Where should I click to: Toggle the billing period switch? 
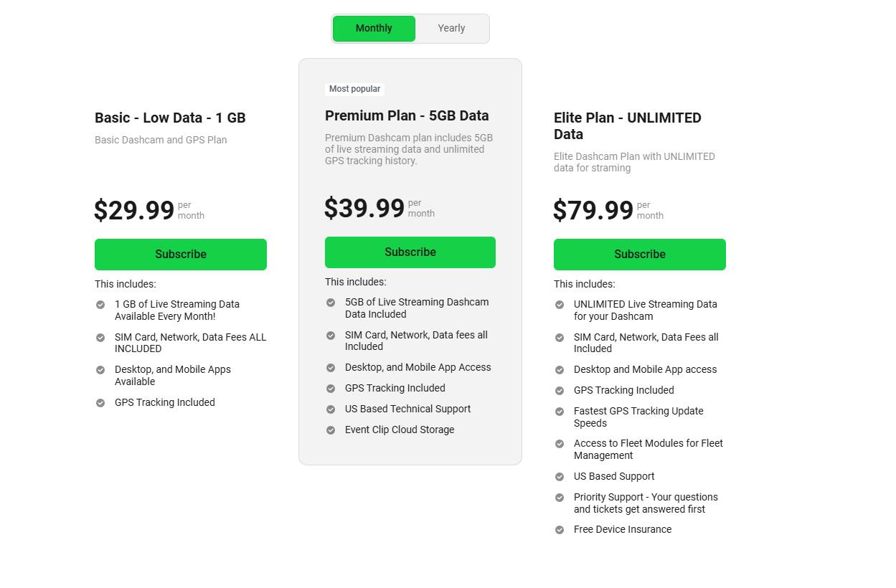(410, 28)
